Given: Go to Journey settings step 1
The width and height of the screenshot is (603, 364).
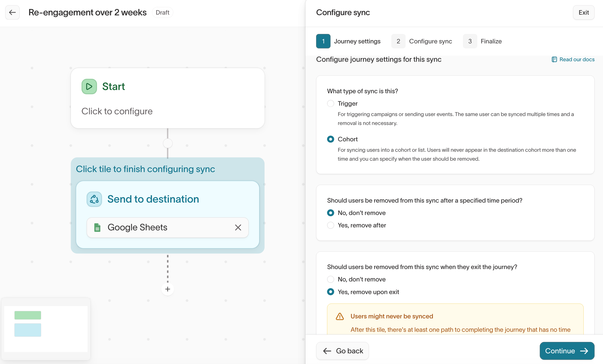Looking at the screenshot, I should tap(348, 41).
